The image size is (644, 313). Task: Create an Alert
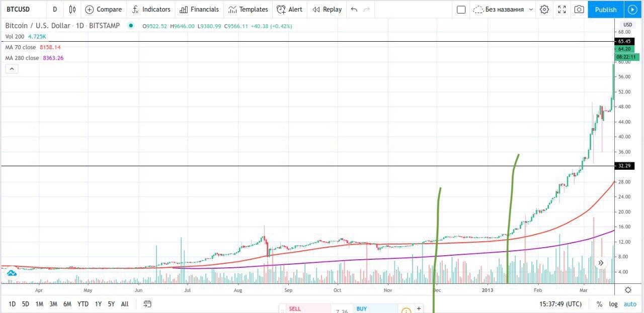tap(290, 9)
